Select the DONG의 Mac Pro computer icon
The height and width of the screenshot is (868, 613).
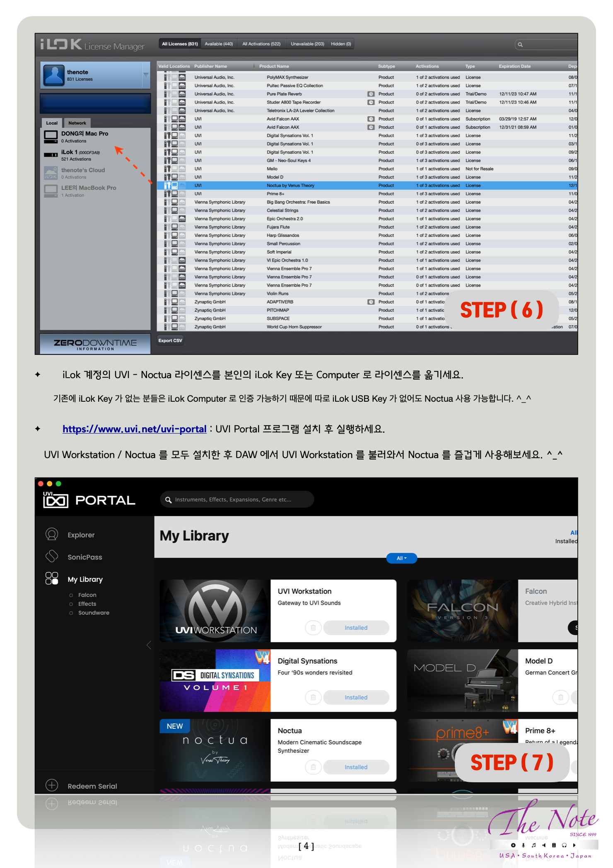point(51,137)
